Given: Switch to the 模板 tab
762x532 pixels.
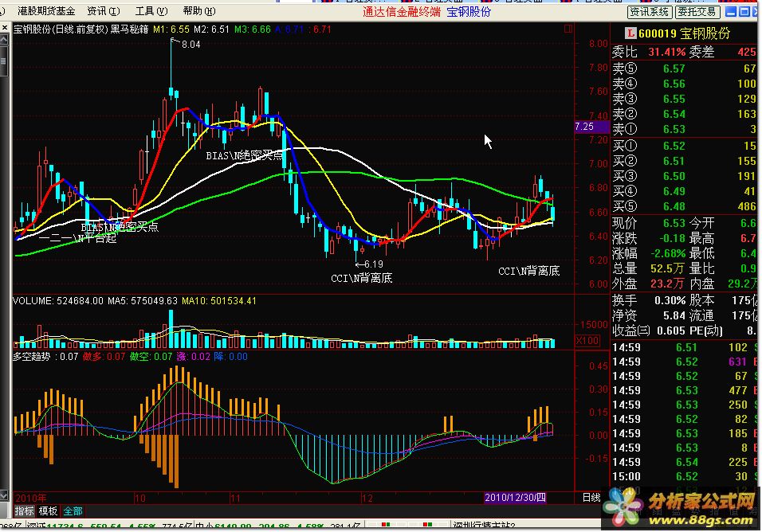Looking at the screenshot, I should 48,510.
